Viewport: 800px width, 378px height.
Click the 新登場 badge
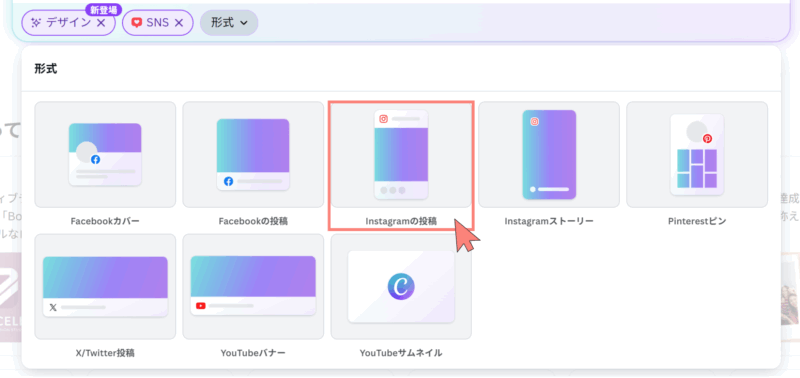point(103,9)
